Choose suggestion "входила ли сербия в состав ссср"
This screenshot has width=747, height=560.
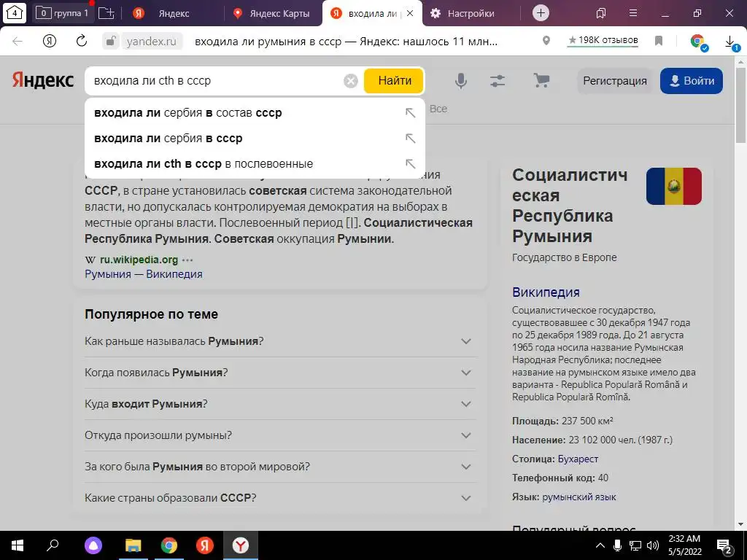click(x=255, y=113)
